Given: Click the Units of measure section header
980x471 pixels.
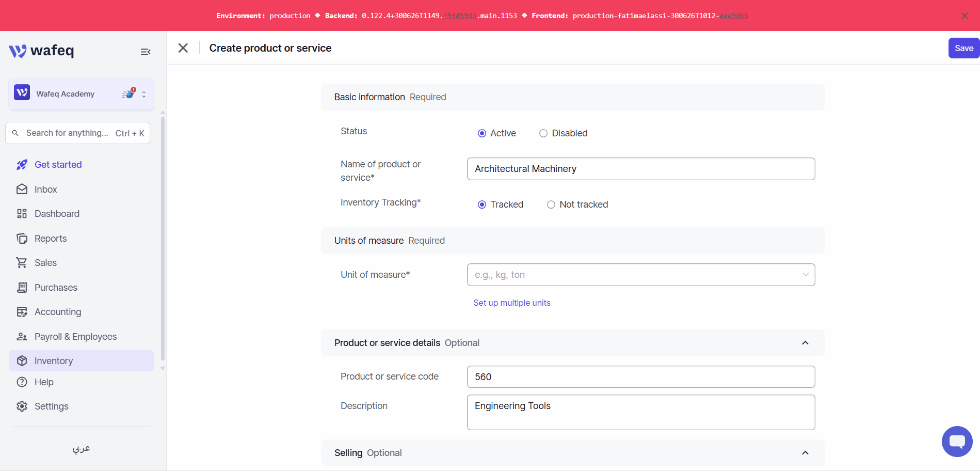Looking at the screenshot, I should click(573, 241).
